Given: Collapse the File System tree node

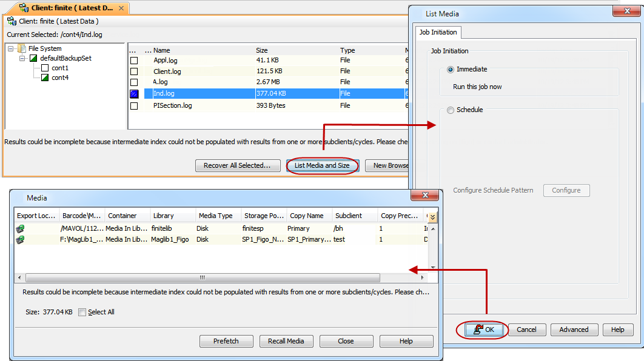Looking at the screenshot, I should [x=11, y=48].
